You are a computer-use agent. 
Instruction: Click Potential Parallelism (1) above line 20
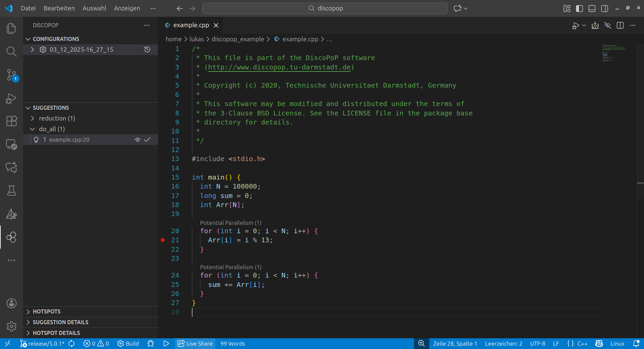[230, 223]
